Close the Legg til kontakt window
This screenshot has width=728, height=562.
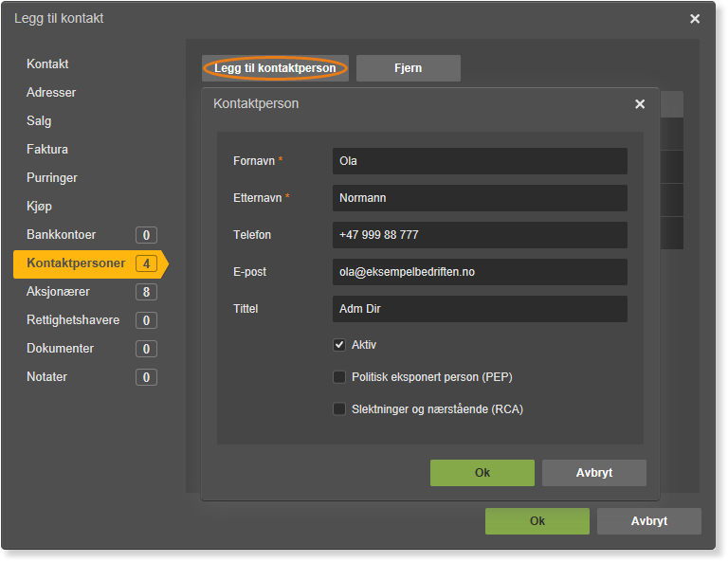tap(695, 19)
